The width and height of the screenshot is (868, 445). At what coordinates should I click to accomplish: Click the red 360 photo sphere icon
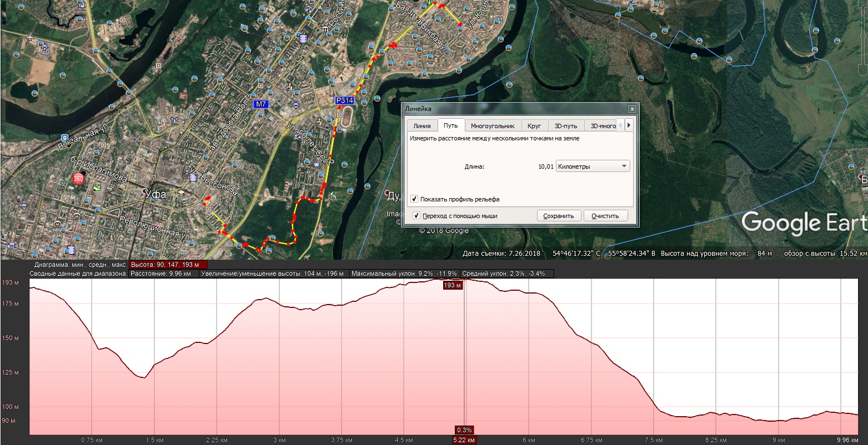click(78, 179)
